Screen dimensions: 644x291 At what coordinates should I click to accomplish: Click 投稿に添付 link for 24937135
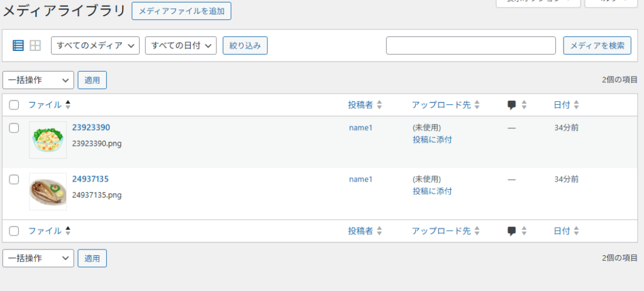(432, 191)
